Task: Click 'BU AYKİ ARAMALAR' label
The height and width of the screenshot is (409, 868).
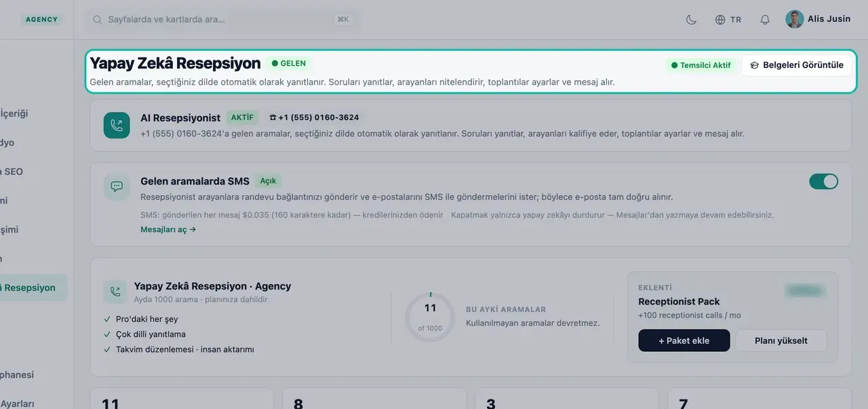Action: pyautogui.click(x=506, y=309)
